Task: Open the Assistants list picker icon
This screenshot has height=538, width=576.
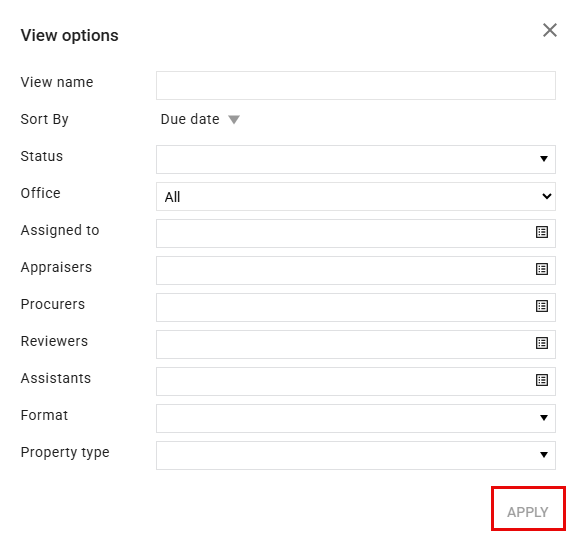Action: click(x=542, y=380)
